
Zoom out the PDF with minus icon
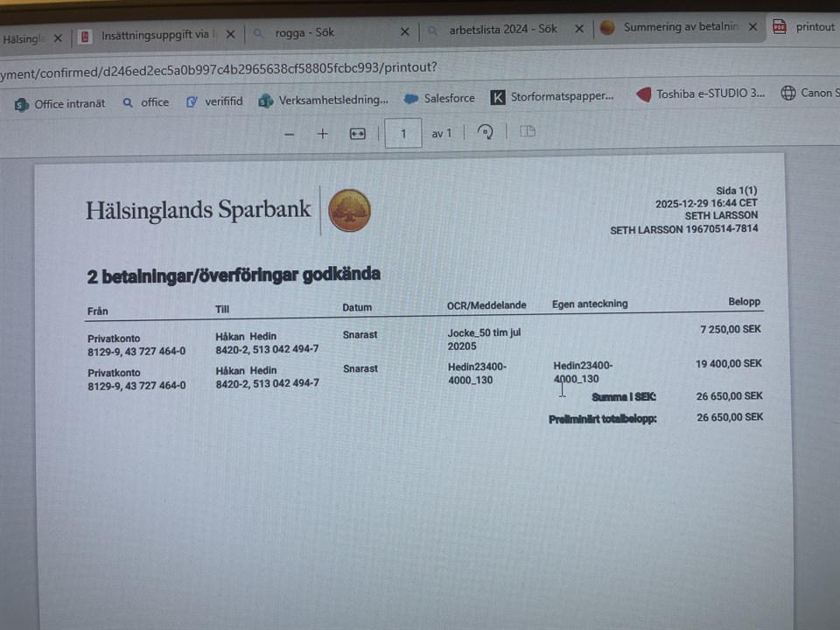point(290,134)
